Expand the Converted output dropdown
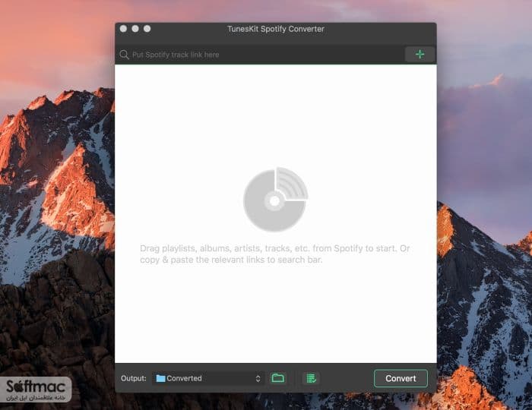Image resolution: width=532 pixels, height=410 pixels. (x=209, y=378)
